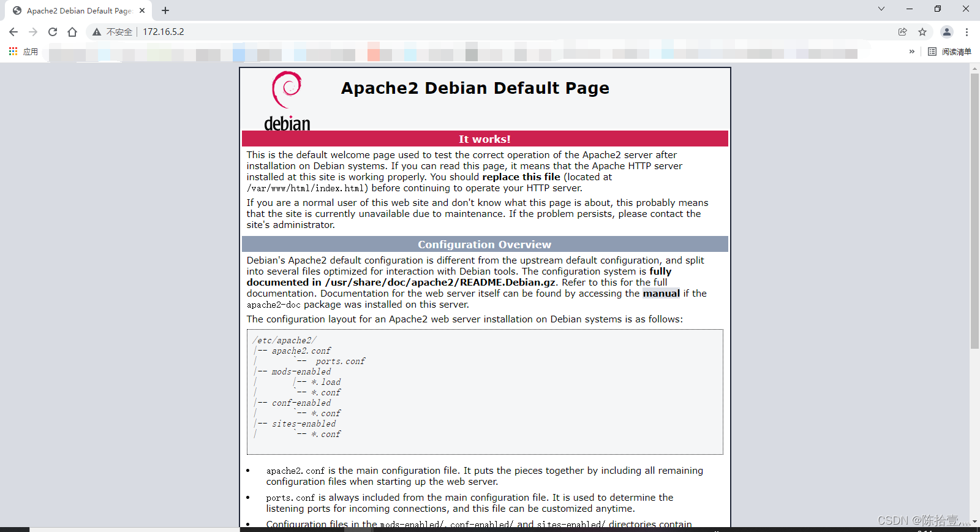This screenshot has width=980, height=532.
Task: Expand the tab search dropdown
Action: click(881, 9)
